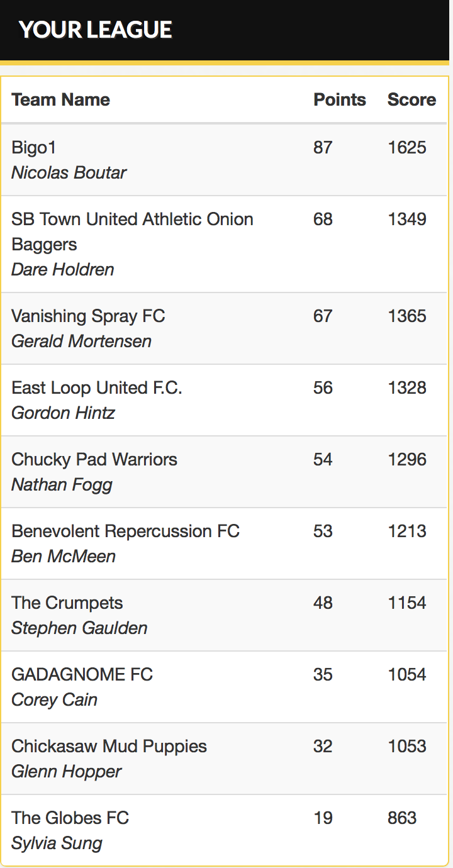
Task: Select the Bigo1 team name
Action: tap(34, 147)
